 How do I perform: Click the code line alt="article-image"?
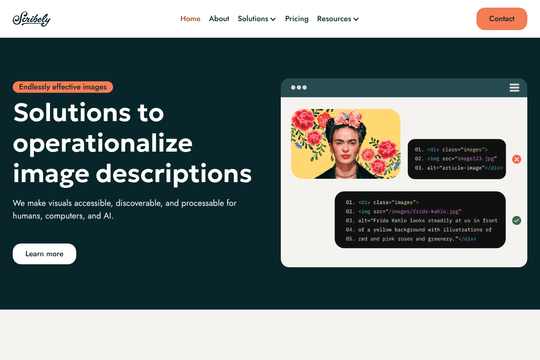(458, 168)
